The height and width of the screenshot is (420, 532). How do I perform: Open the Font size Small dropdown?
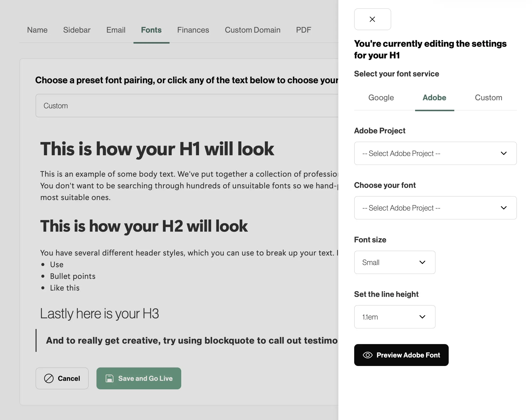click(x=395, y=262)
